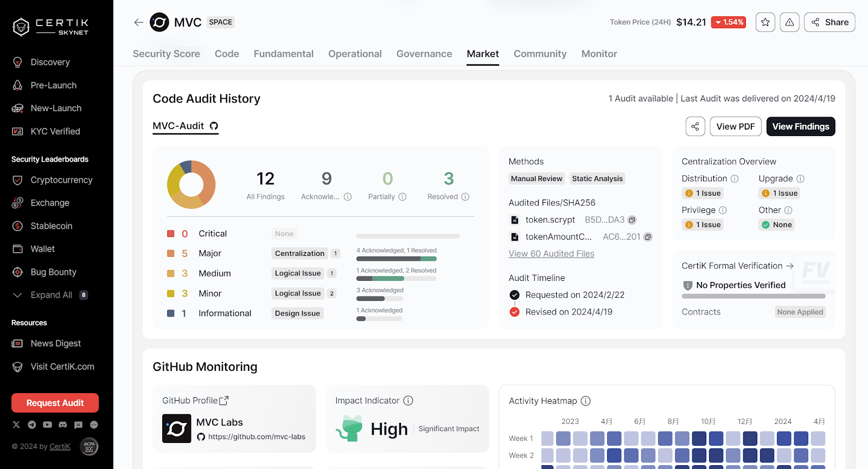Open CertiK Telegram channel
This screenshot has height=469, width=868.
(32, 425)
